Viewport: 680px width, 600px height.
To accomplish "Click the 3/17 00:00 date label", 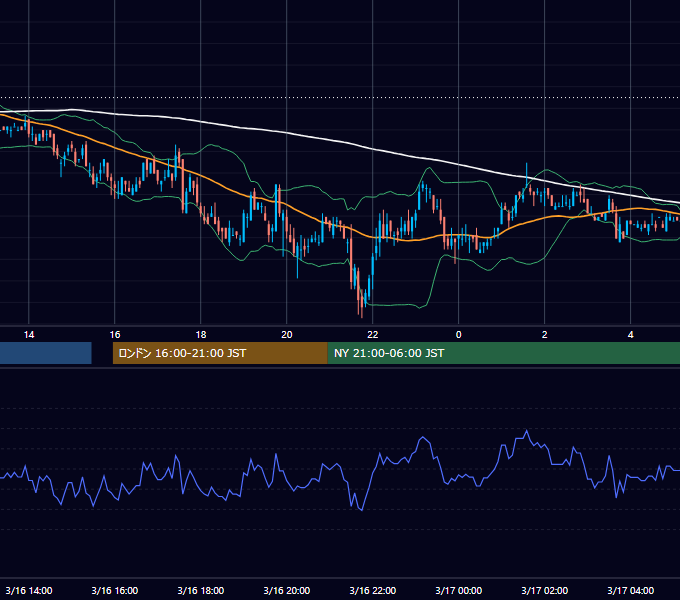I will (458, 590).
